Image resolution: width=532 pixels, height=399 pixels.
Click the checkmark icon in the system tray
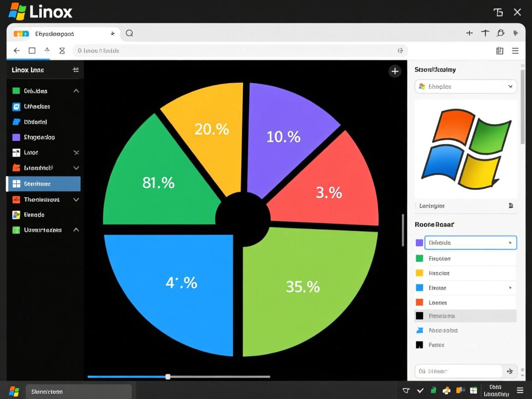[x=420, y=391]
